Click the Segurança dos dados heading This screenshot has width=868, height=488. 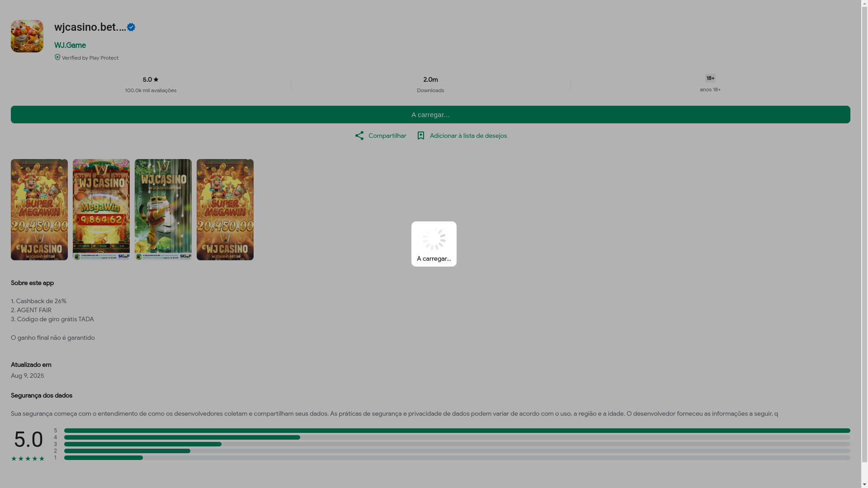[42, 395]
